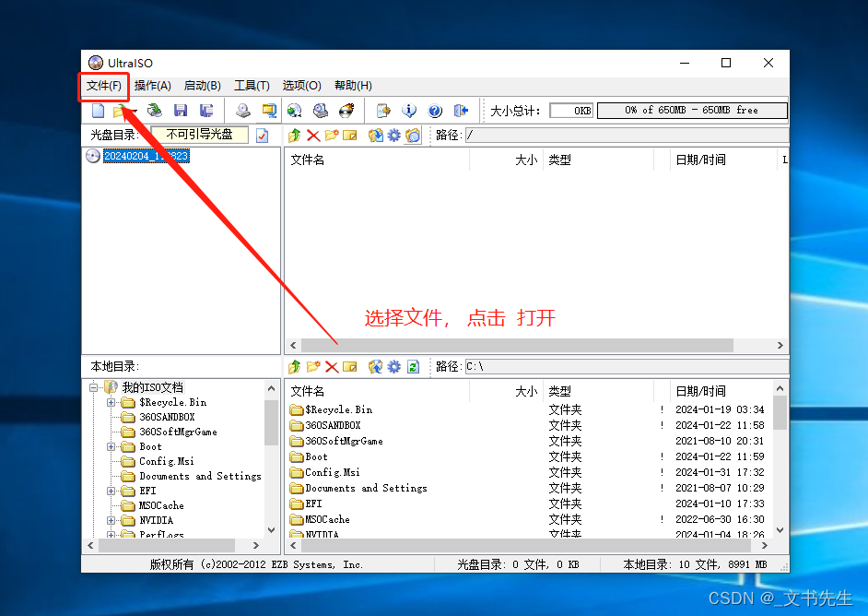Click the Convert format monitor icon
This screenshot has width=868, height=616.
(269, 111)
